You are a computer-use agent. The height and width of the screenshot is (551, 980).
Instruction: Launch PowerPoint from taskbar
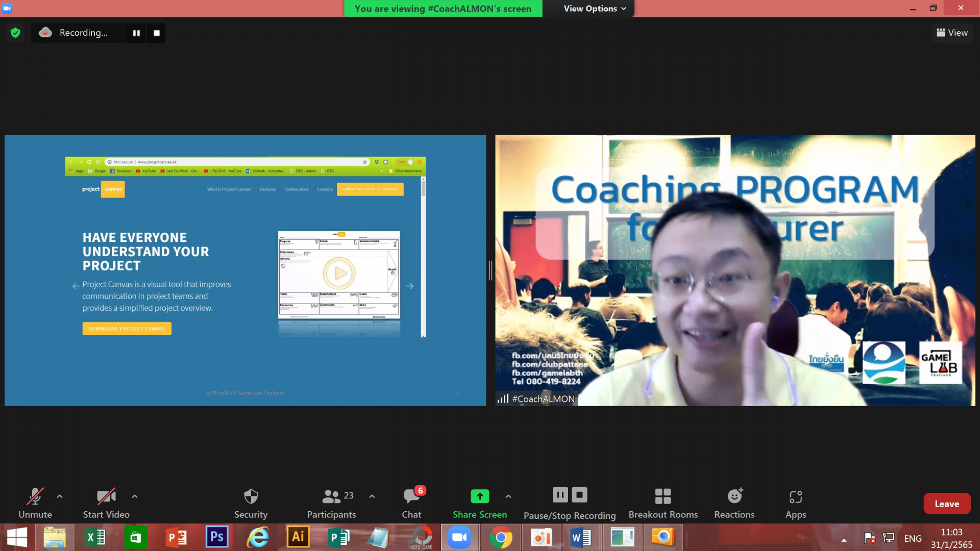pyautogui.click(x=177, y=537)
